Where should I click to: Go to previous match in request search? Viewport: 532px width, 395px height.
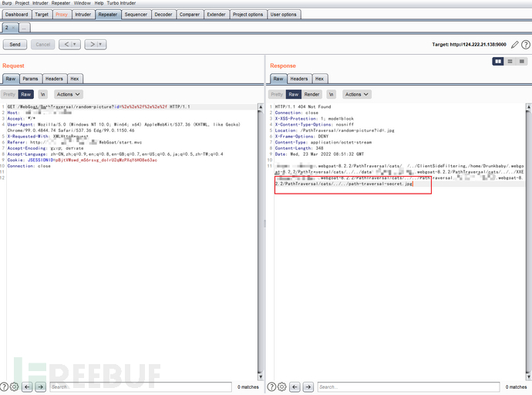pyautogui.click(x=28, y=387)
